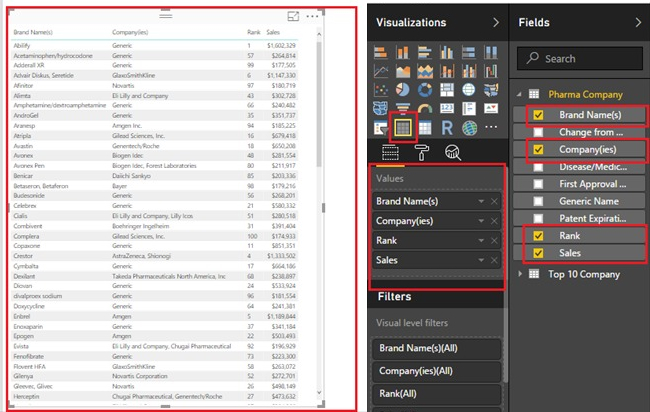This screenshot has width=650, height=412.
Task: Select the 100% stacked column chart visualization
Action: point(491,53)
